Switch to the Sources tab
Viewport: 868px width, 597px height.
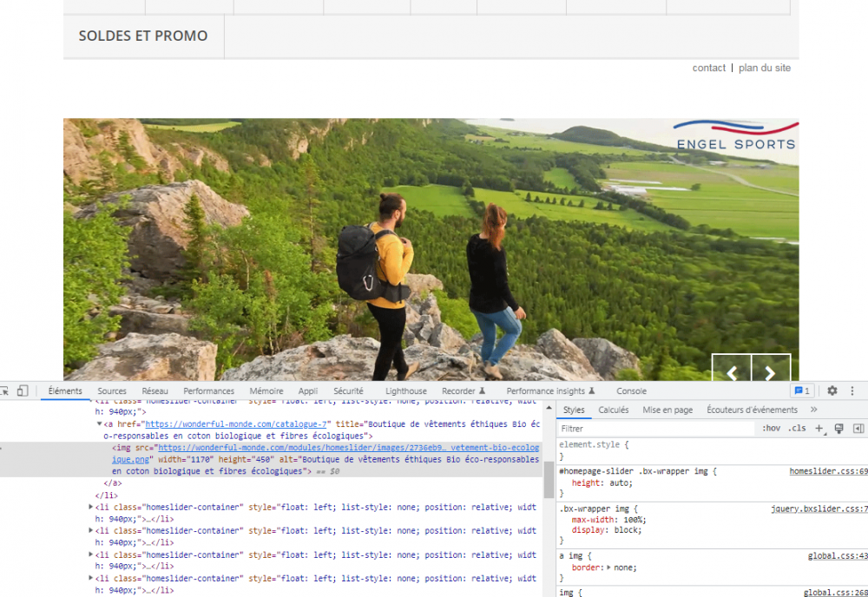coord(112,390)
